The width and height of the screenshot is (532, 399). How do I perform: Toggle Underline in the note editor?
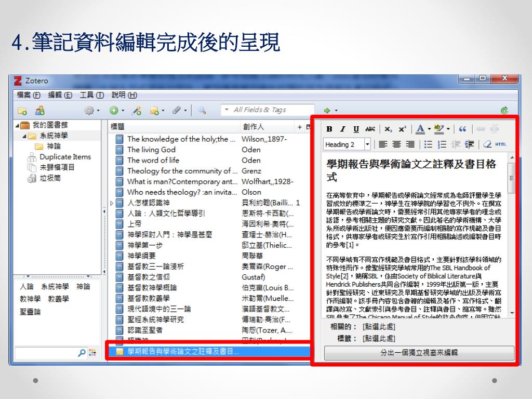tap(356, 129)
